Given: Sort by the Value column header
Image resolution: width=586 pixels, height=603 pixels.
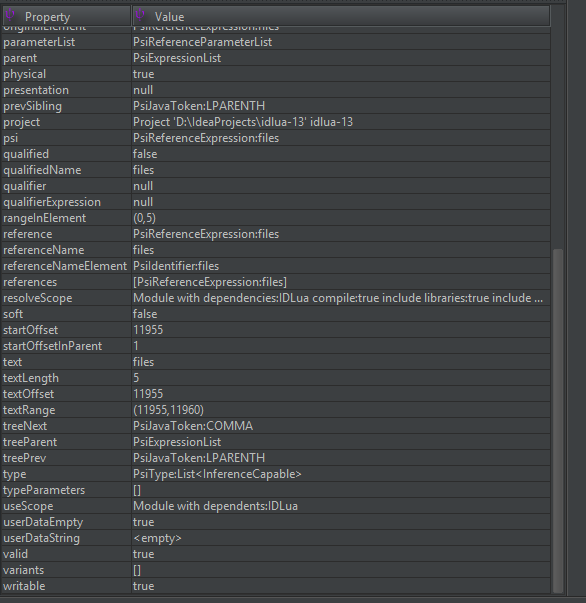Looking at the screenshot, I should pyautogui.click(x=341, y=17).
